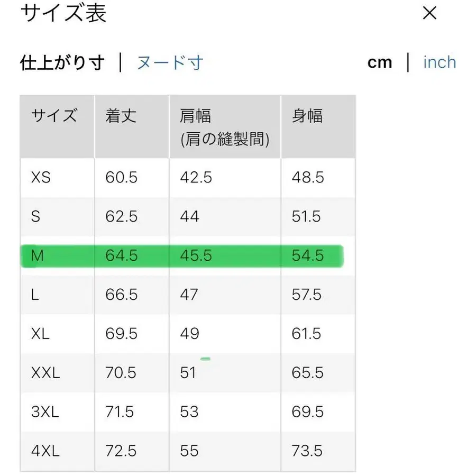This screenshot has width=476, height=476.
Task: Select the L size row
Action: coord(57,295)
